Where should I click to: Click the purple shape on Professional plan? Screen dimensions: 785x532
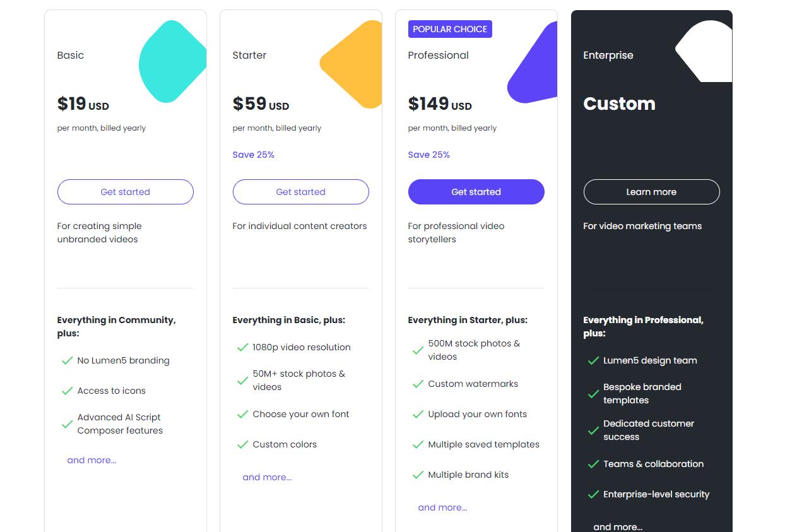[535, 66]
